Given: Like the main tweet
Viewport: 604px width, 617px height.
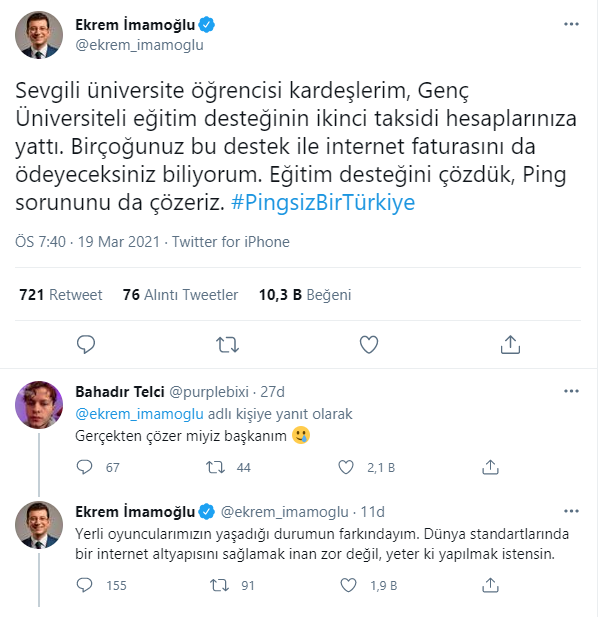Looking at the screenshot, I should click(x=369, y=345).
